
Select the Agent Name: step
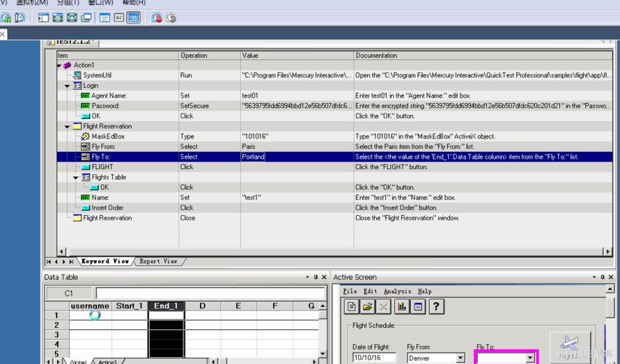[x=334, y=95]
